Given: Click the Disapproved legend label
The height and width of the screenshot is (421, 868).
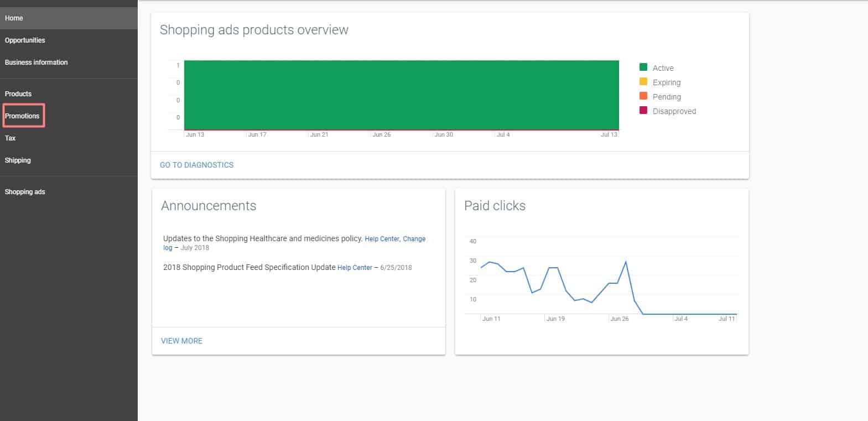Looking at the screenshot, I should point(674,111).
